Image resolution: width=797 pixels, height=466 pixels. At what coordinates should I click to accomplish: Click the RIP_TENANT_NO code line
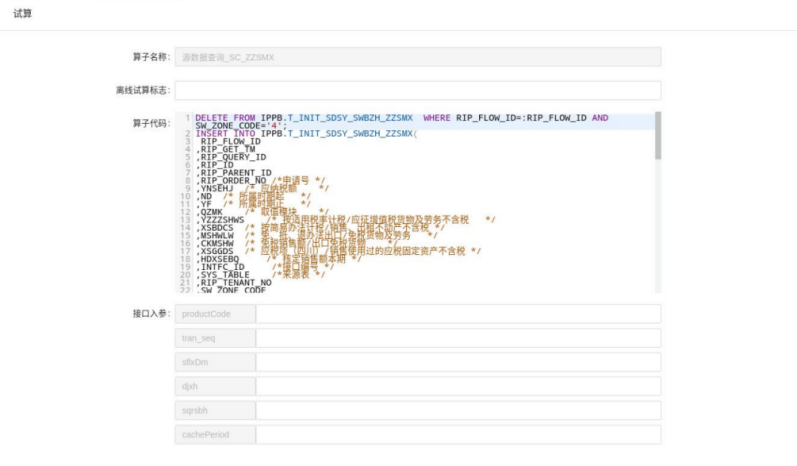click(234, 283)
